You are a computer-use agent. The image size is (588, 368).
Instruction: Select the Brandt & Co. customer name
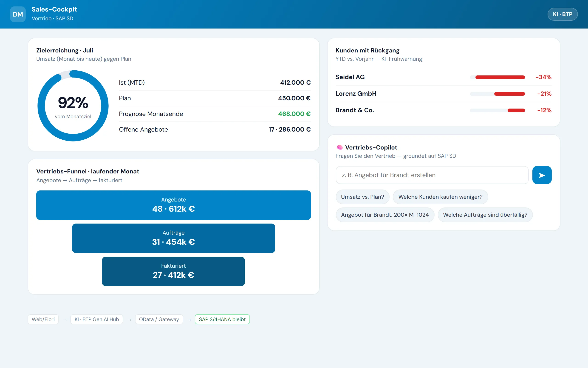pos(354,110)
